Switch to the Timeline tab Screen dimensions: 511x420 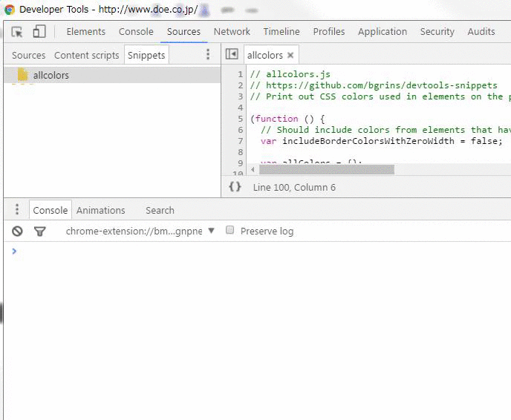[281, 32]
